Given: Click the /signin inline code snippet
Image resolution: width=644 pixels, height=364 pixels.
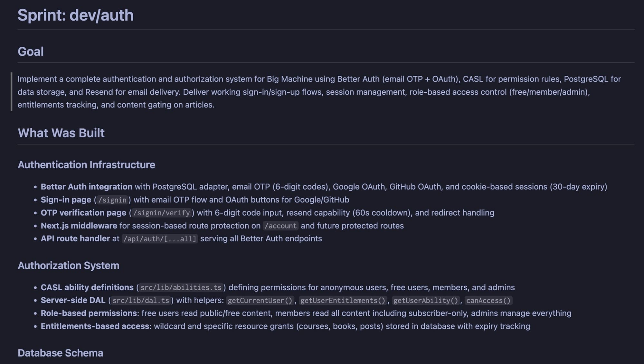Looking at the screenshot, I should [x=112, y=200].
